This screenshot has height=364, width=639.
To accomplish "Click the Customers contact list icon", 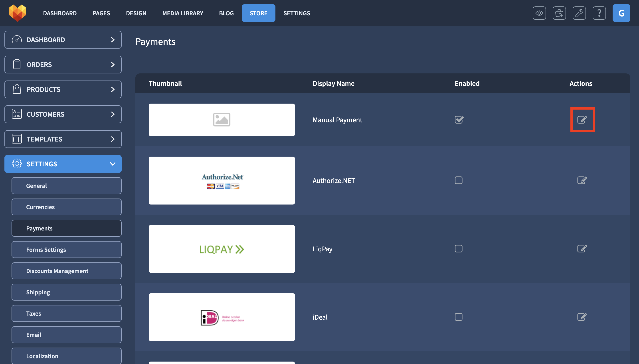I will coord(17,114).
